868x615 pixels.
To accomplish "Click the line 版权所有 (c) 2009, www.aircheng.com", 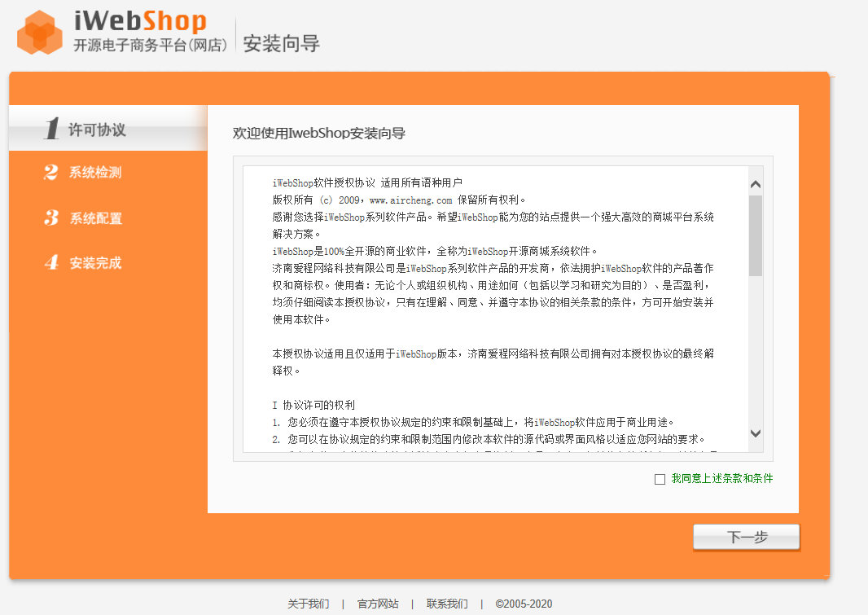I will 398,200.
